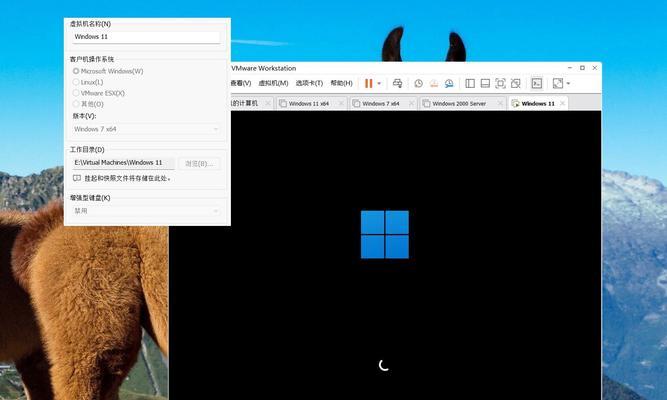
Task: Close the 我的计算机 tab
Action: click(x=268, y=103)
